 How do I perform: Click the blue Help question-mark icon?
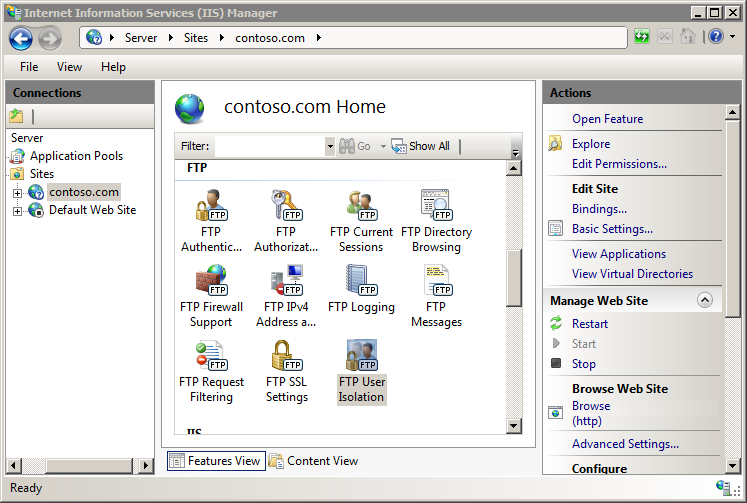point(716,36)
